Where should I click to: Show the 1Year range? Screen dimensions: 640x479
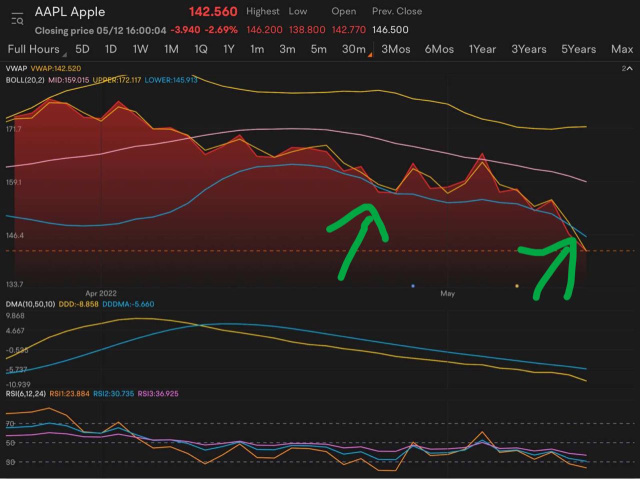[482, 49]
